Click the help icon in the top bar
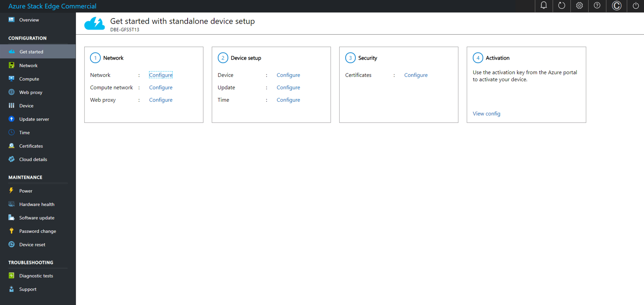Image resolution: width=644 pixels, height=305 pixels. coord(597,6)
